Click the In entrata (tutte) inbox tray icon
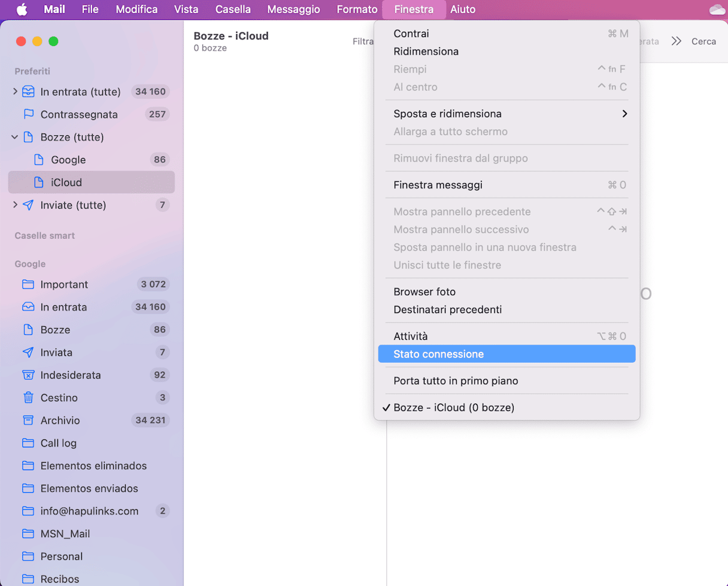728x586 pixels. pos(28,92)
